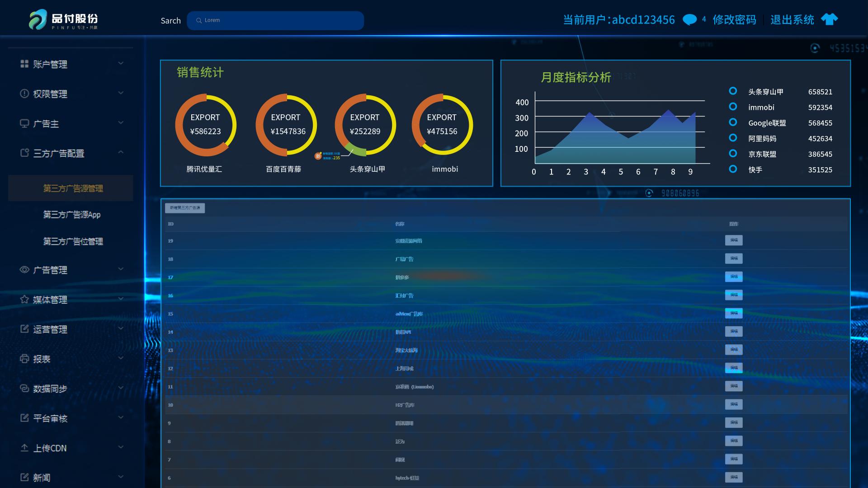The height and width of the screenshot is (488, 868).
Task: Expand the 账户管理 chevron
Action: (x=121, y=63)
